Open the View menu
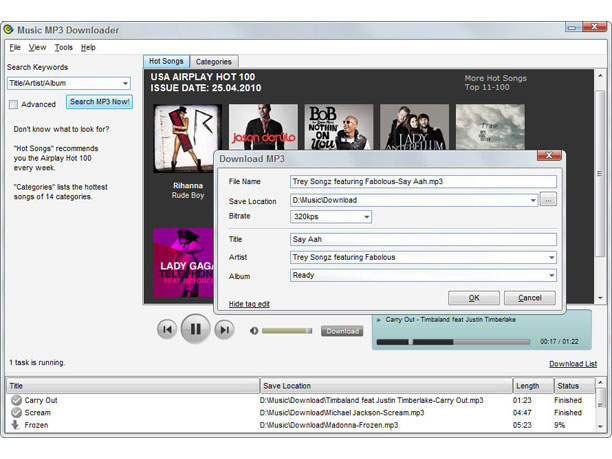The image size is (612, 459). pos(37,48)
